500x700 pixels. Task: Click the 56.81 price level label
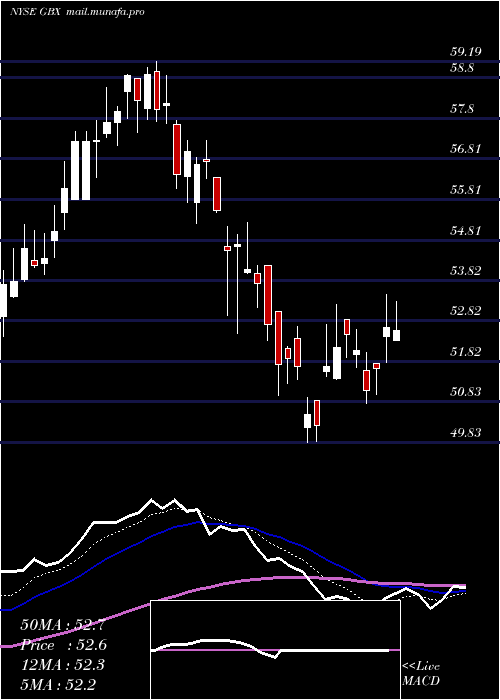(x=465, y=149)
